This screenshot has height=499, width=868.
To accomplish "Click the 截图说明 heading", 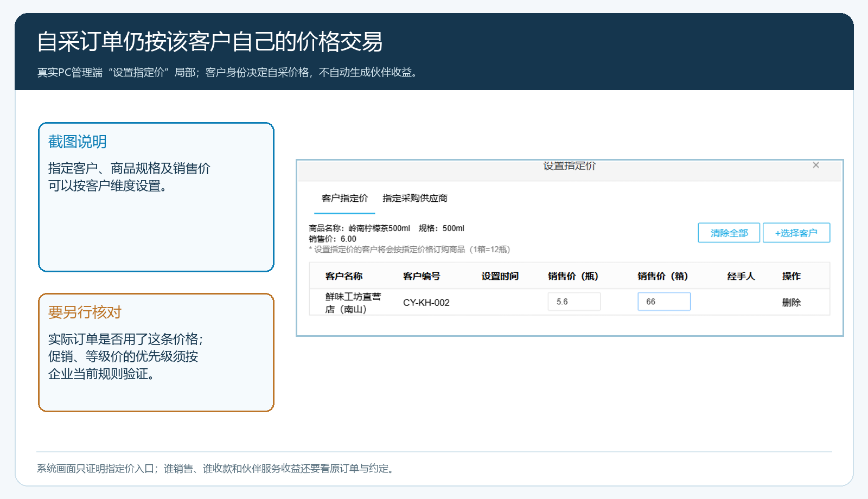I will (x=77, y=142).
